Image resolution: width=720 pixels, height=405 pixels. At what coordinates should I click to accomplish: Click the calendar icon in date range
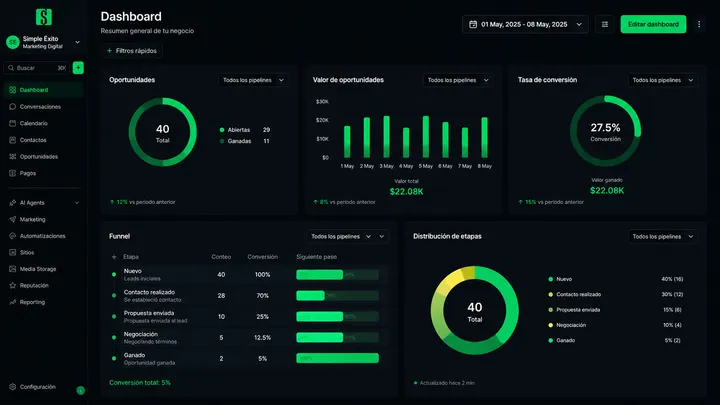(x=473, y=24)
